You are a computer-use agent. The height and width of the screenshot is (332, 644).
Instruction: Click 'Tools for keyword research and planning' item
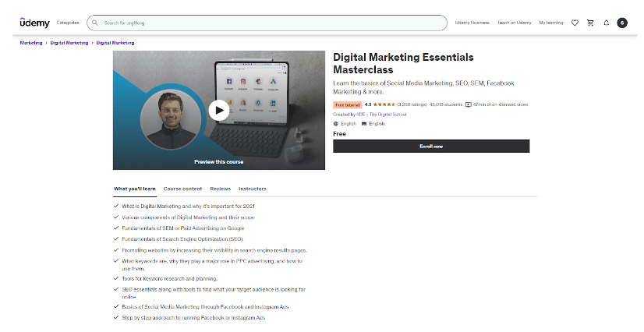click(x=170, y=279)
